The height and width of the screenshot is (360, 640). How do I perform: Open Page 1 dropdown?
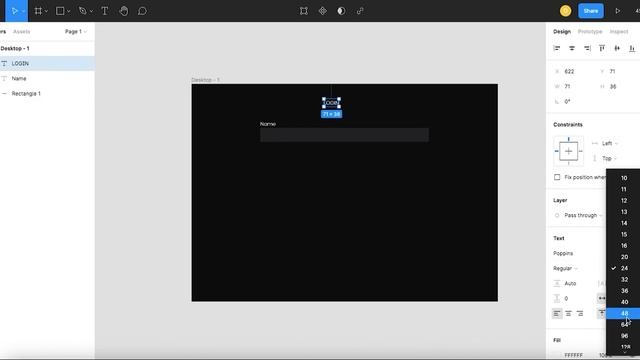pos(76,31)
